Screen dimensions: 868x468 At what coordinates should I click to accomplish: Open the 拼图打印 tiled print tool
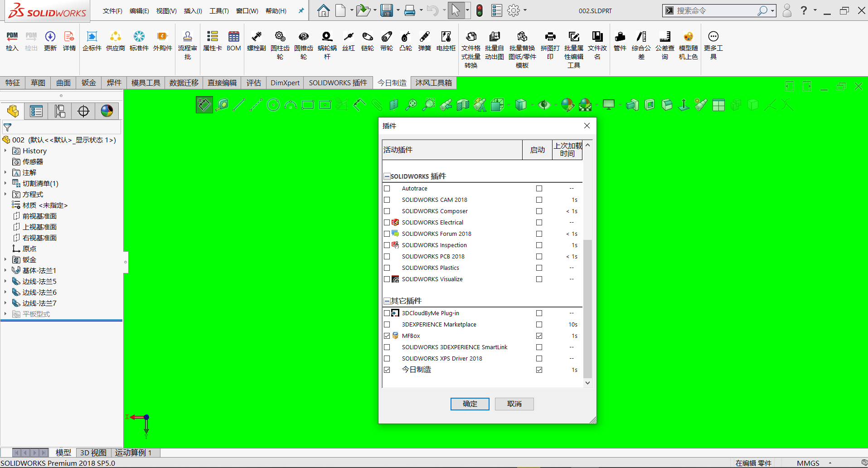550,45
